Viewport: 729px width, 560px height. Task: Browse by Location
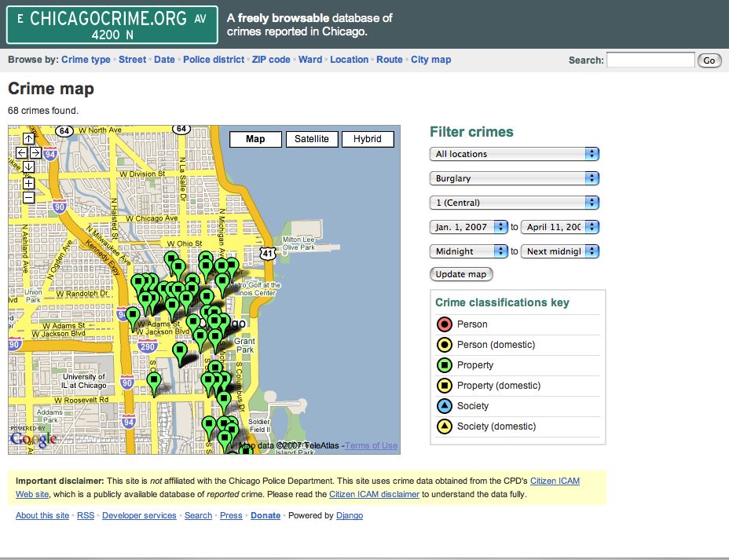tap(349, 60)
